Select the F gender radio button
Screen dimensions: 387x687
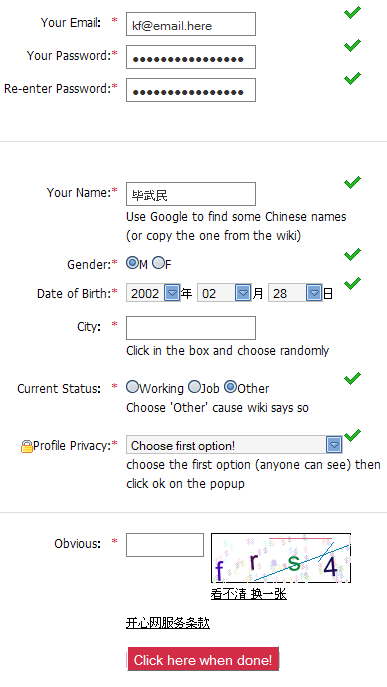tap(158, 263)
